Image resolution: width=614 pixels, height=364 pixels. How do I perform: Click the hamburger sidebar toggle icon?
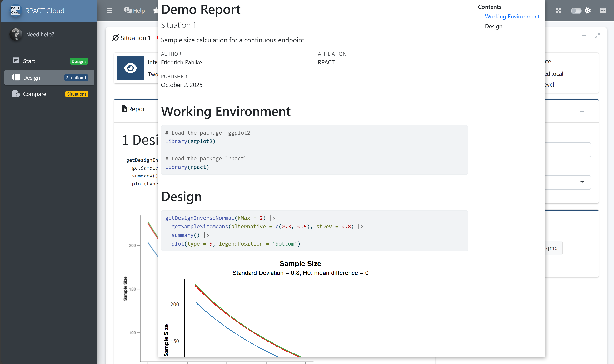click(x=109, y=11)
